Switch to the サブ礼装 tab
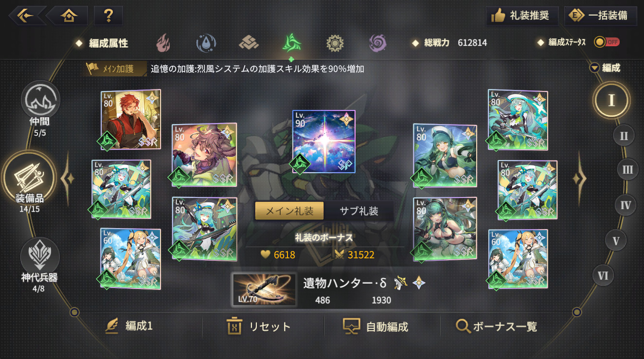Viewport: 644px width, 359px height. 359,211
